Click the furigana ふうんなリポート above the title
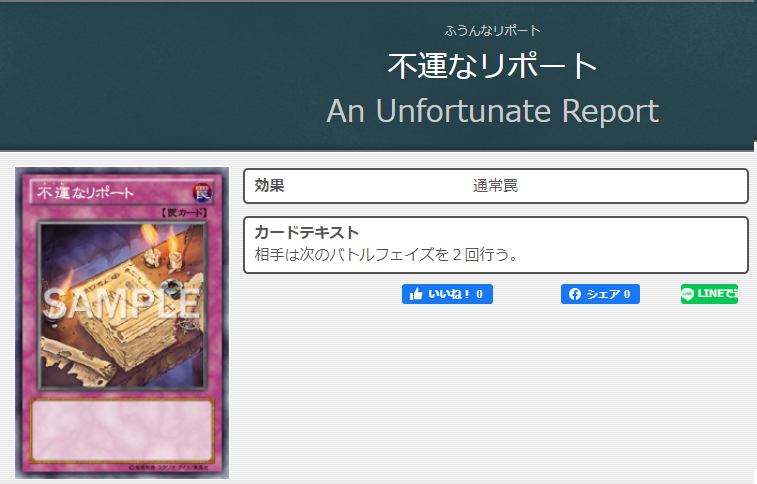This screenshot has width=757, height=484. pos(492,31)
